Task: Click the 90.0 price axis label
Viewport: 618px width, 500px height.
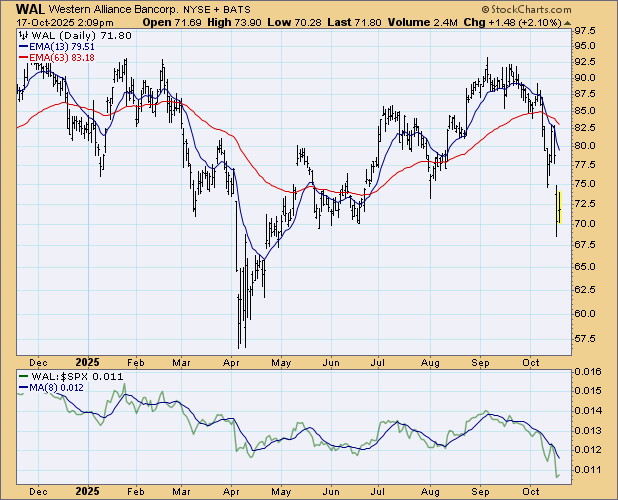Action: click(585, 78)
